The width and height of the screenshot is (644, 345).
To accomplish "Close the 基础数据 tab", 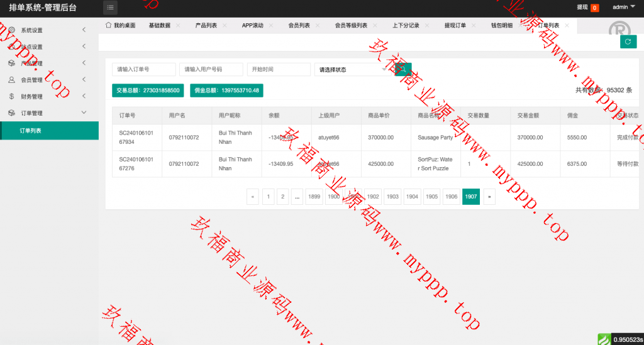I will point(178,26).
